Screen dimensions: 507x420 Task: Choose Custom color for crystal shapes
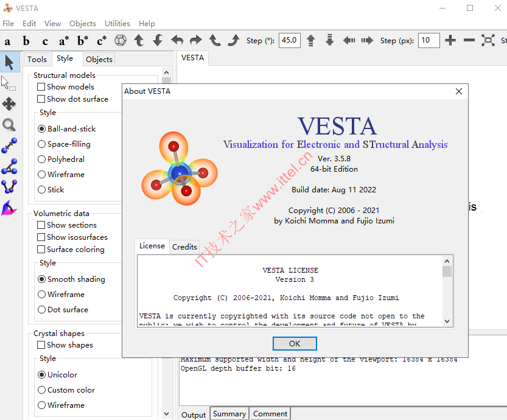point(42,390)
